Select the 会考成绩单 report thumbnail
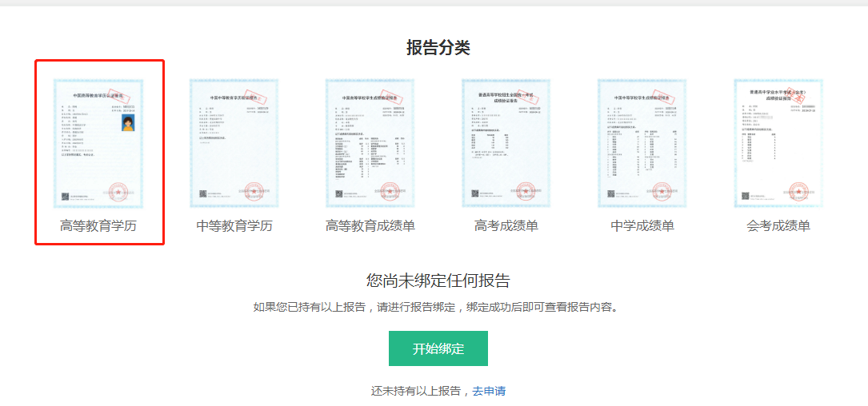This screenshot has height=406, width=868. coord(778,142)
